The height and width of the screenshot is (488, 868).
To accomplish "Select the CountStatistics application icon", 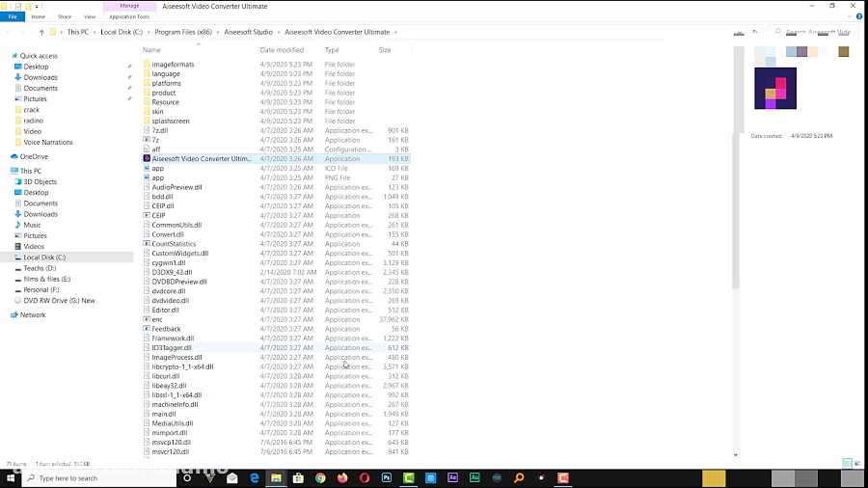I will (147, 243).
